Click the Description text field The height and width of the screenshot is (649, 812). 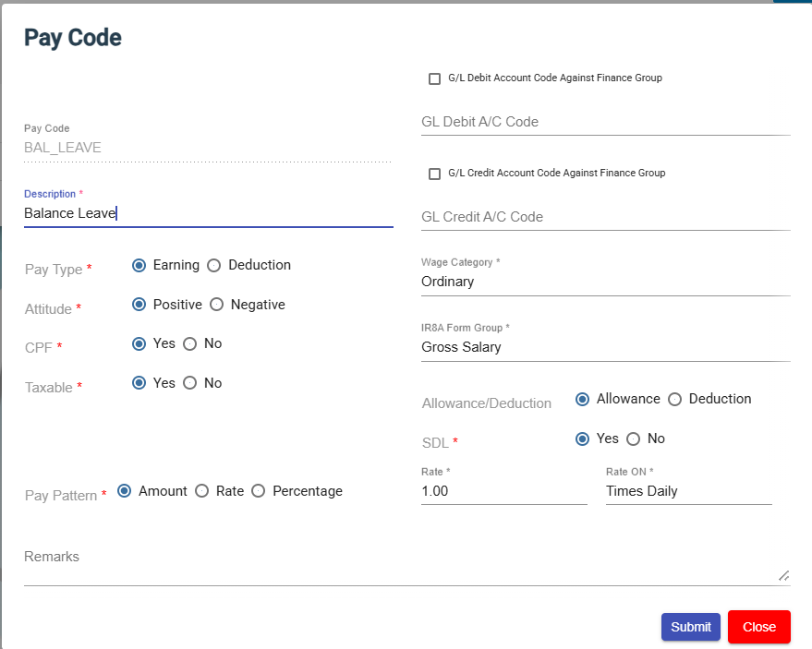tap(208, 213)
